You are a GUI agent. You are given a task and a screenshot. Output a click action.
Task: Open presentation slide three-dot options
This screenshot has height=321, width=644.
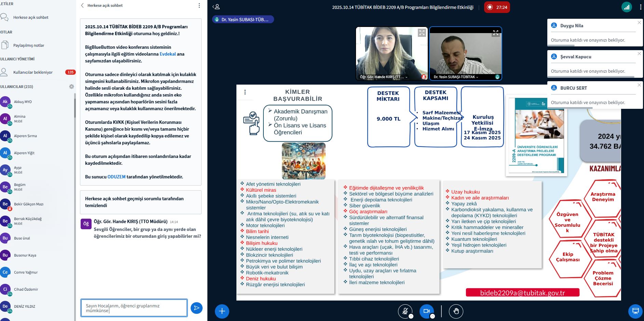click(245, 92)
